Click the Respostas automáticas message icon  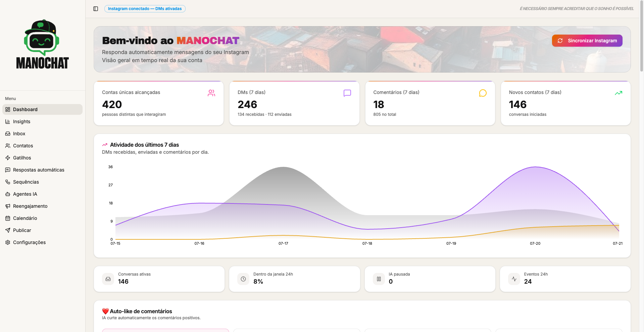[8, 170]
